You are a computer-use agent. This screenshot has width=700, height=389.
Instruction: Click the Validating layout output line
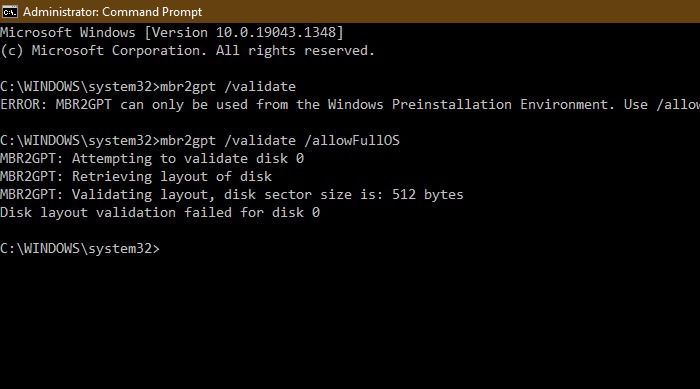click(232, 194)
